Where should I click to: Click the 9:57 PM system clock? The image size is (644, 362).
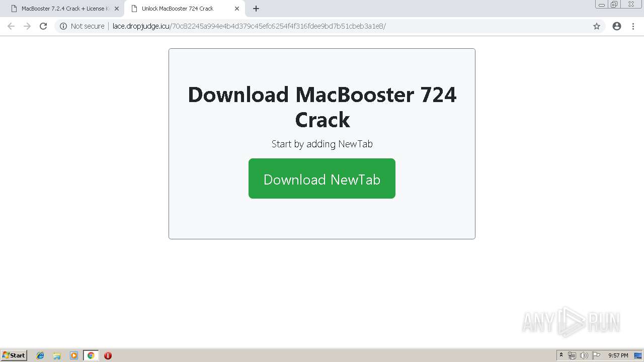click(618, 355)
